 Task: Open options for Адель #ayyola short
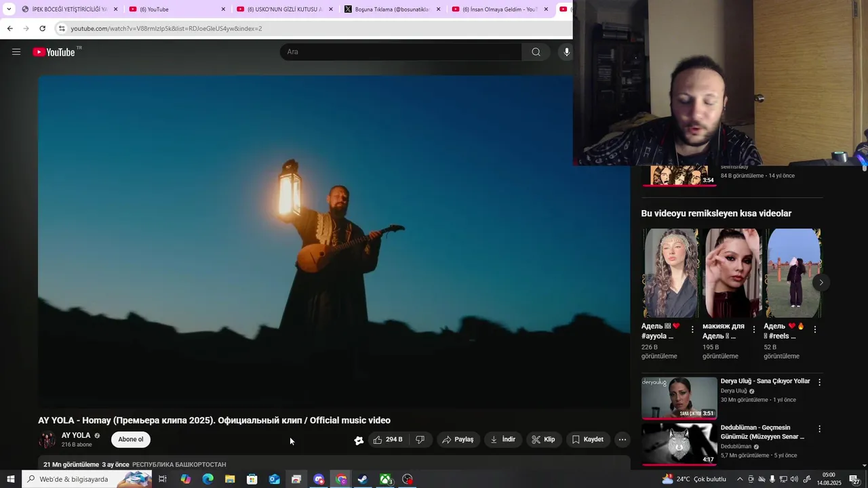[x=692, y=329]
